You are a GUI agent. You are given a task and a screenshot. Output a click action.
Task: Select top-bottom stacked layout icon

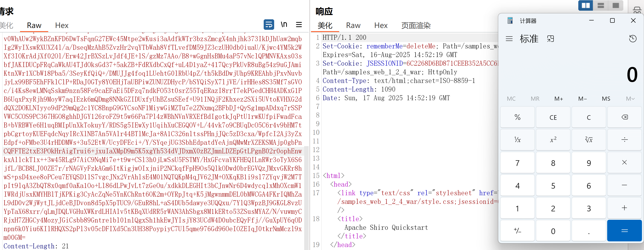coord(601,5)
